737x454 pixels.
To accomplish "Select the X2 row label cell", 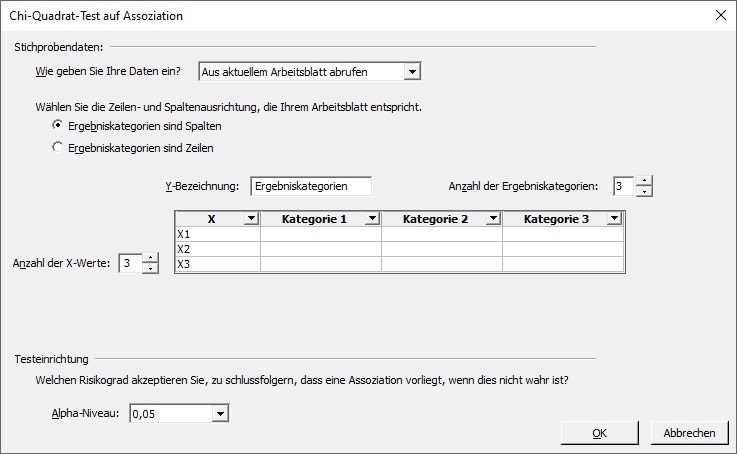I will [218, 249].
